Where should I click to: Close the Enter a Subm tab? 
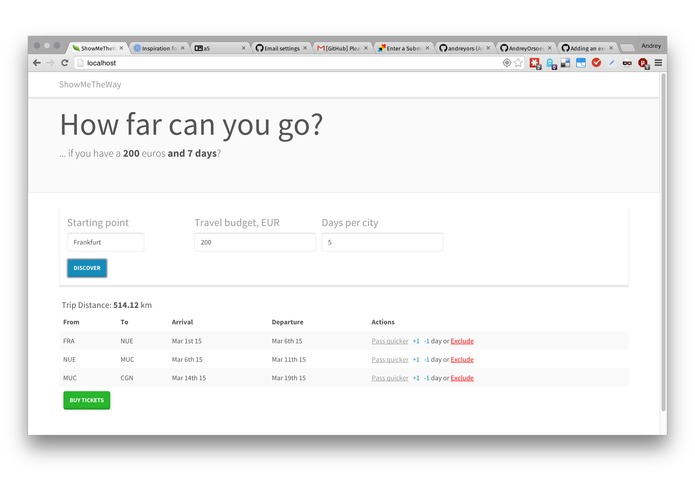click(427, 48)
